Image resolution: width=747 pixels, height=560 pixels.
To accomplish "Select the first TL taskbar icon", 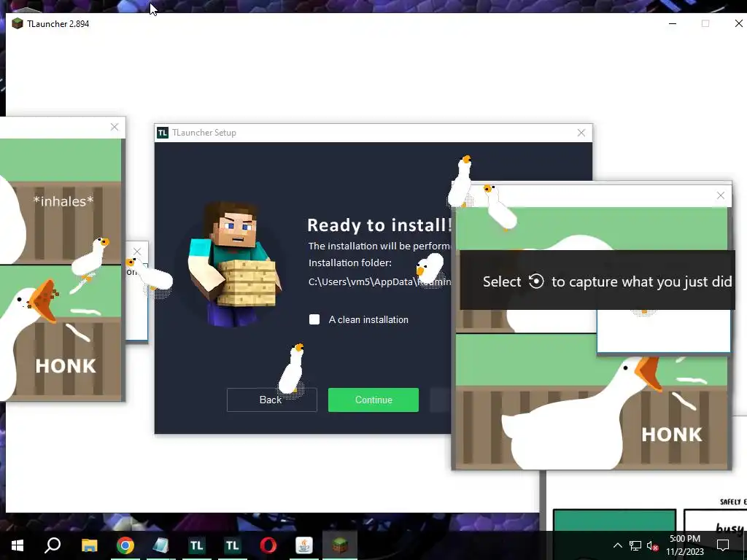I will point(196,545).
